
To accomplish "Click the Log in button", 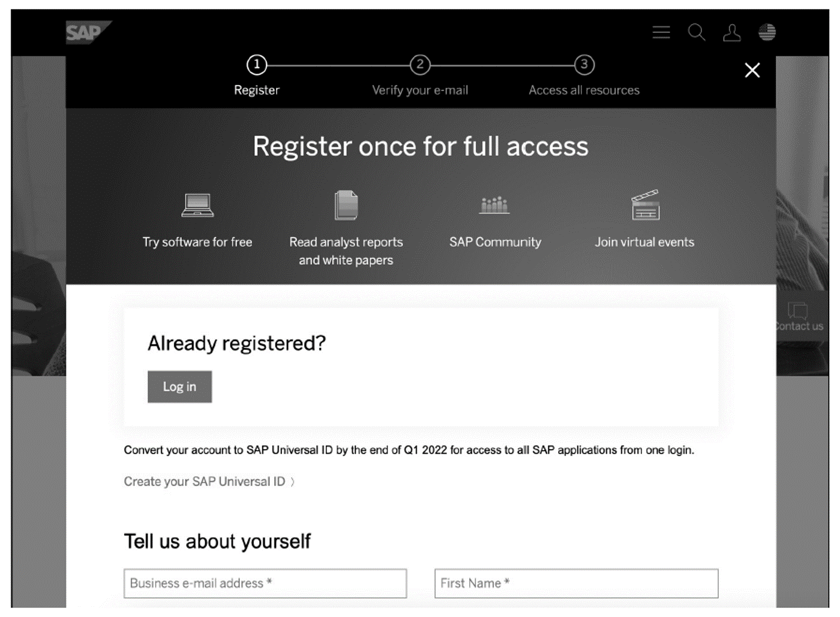I will [179, 387].
